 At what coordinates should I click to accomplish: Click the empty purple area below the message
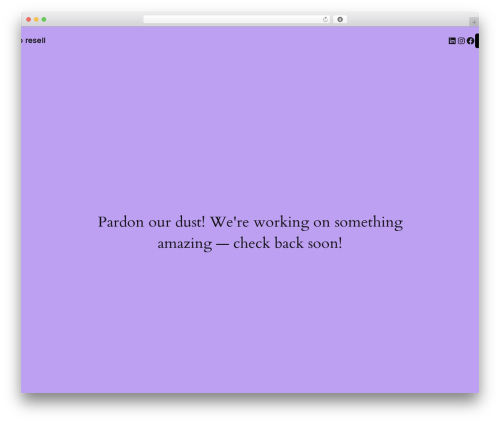(x=250, y=320)
